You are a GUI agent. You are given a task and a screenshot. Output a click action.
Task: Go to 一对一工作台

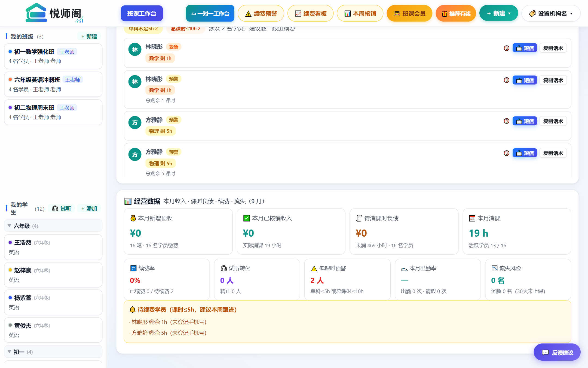click(210, 13)
